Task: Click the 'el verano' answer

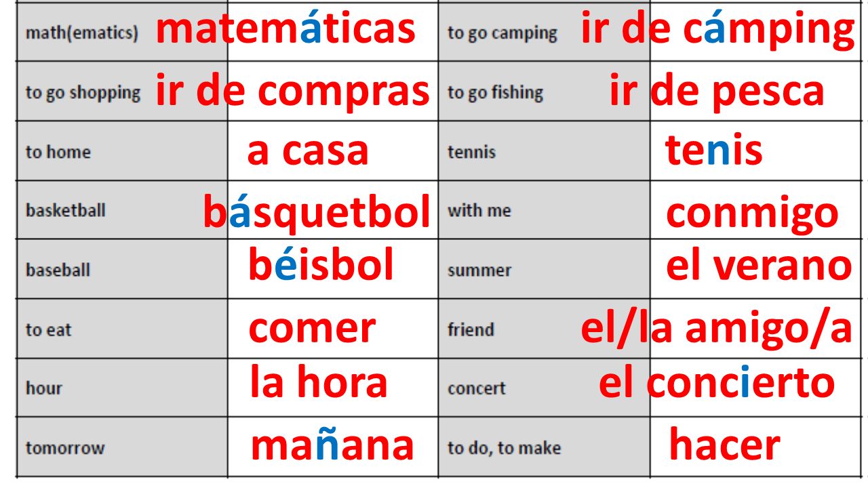Action: (759, 266)
